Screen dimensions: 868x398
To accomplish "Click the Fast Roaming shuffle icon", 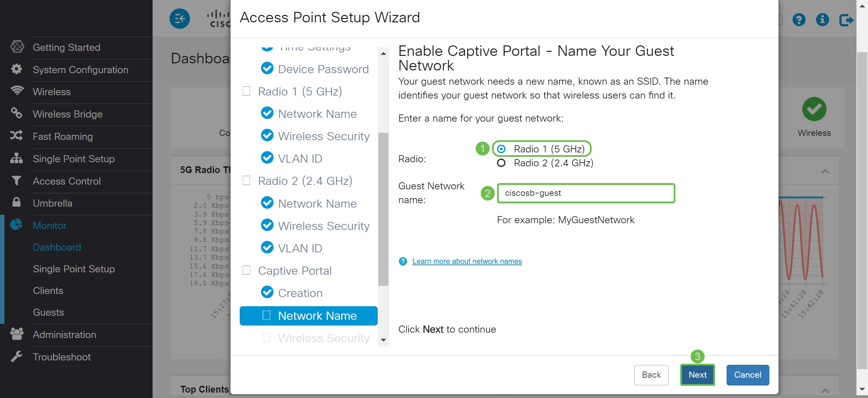I will (16, 136).
